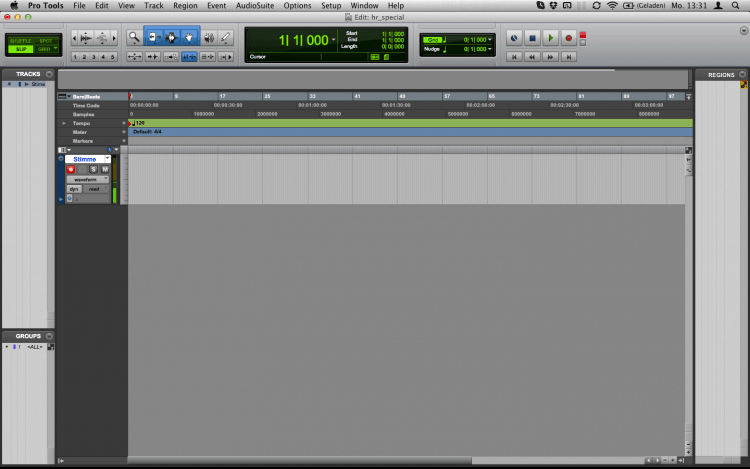Select the Pencil tool
Image resolution: width=750 pixels, height=469 pixels.
(x=226, y=37)
